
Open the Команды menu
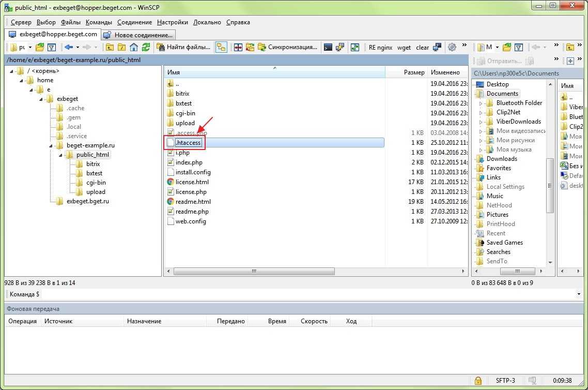[99, 22]
